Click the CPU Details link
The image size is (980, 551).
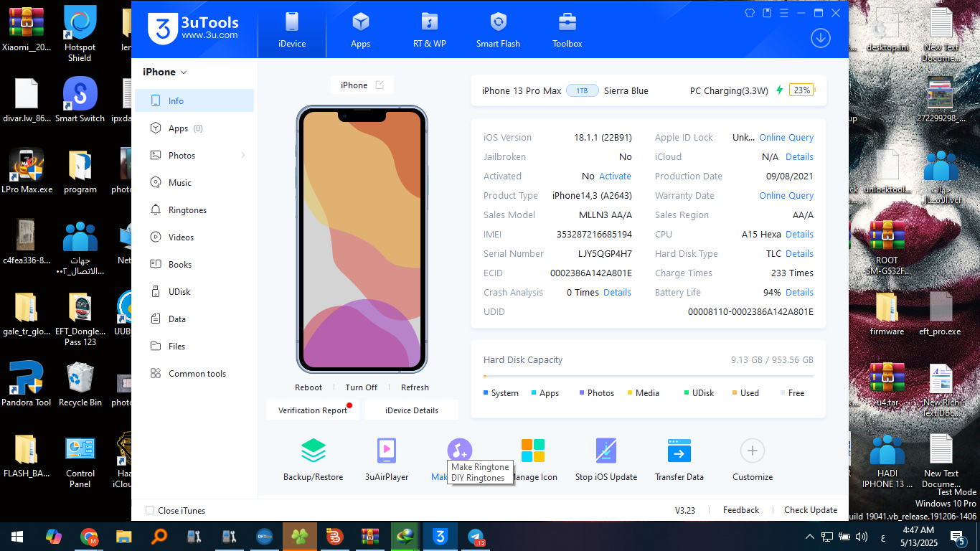click(799, 234)
